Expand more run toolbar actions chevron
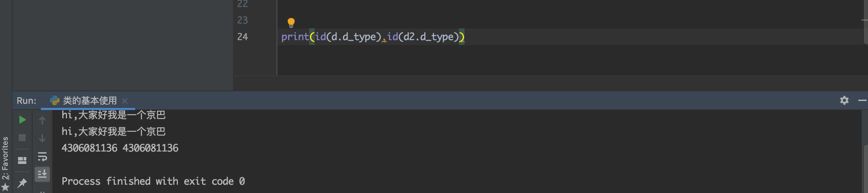 42,191
